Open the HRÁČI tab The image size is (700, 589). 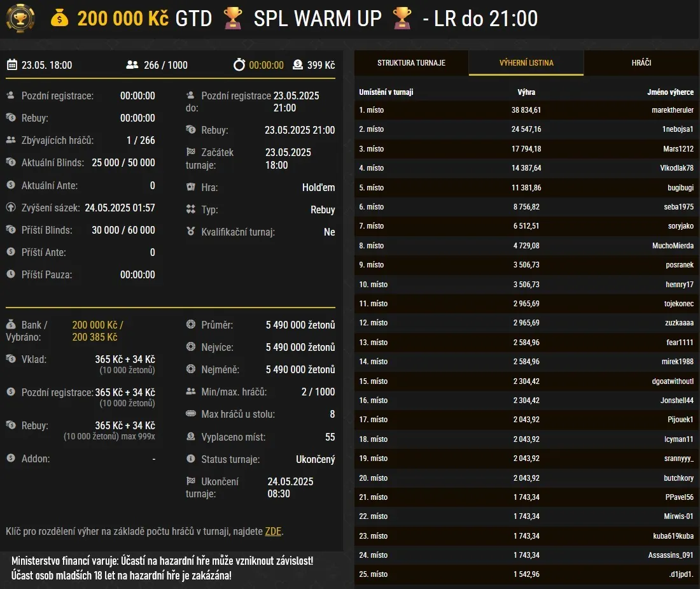(x=641, y=62)
